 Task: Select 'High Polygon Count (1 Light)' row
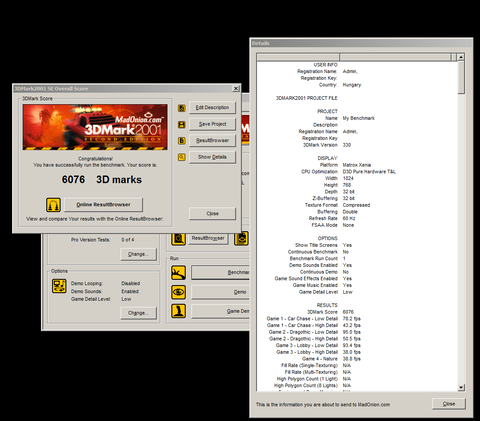314,379
